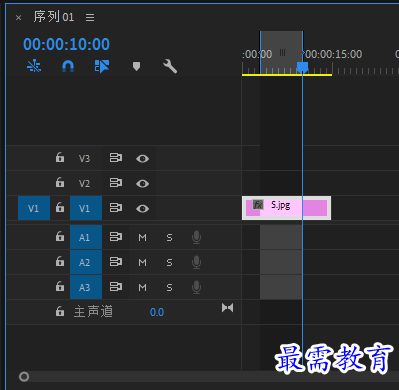Close the 序列01 timeline panel
Image resolution: width=399 pixels, height=390 pixels.
tap(19, 18)
